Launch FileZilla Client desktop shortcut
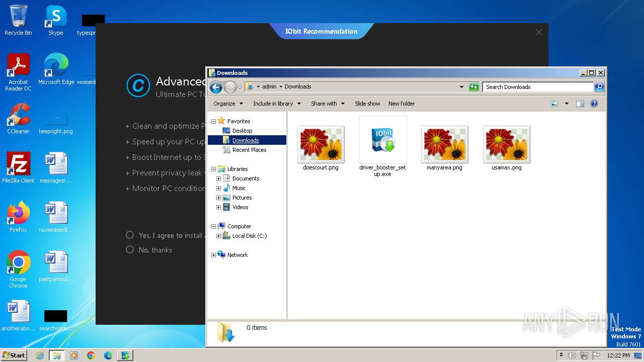The image size is (644, 362). pyautogui.click(x=18, y=168)
